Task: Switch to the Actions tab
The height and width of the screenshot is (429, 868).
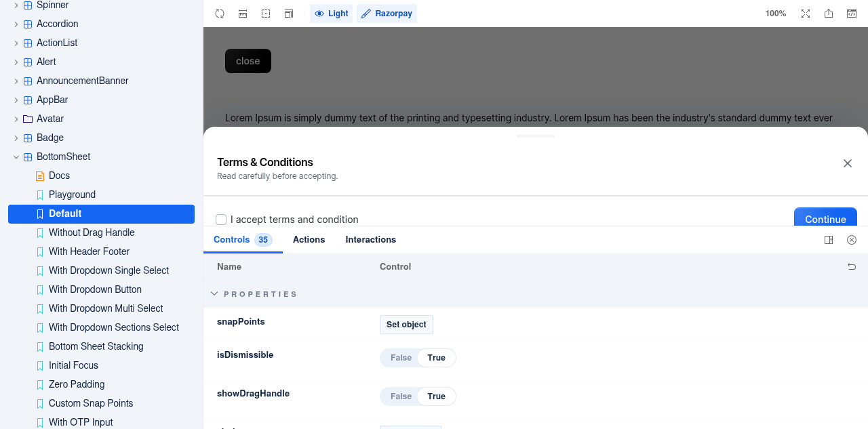Action: tap(309, 240)
